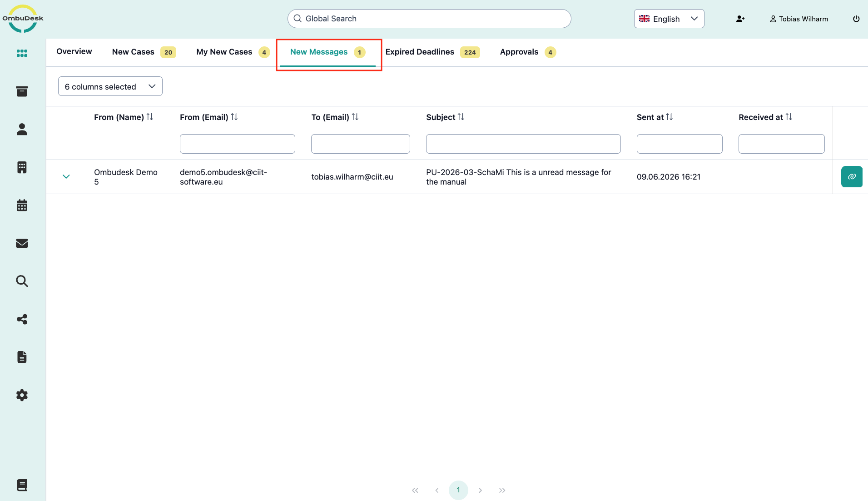This screenshot has height=501, width=868.
Task: Click the 'PU-2026-03-SchaMi' subject cell
Action: click(519, 177)
